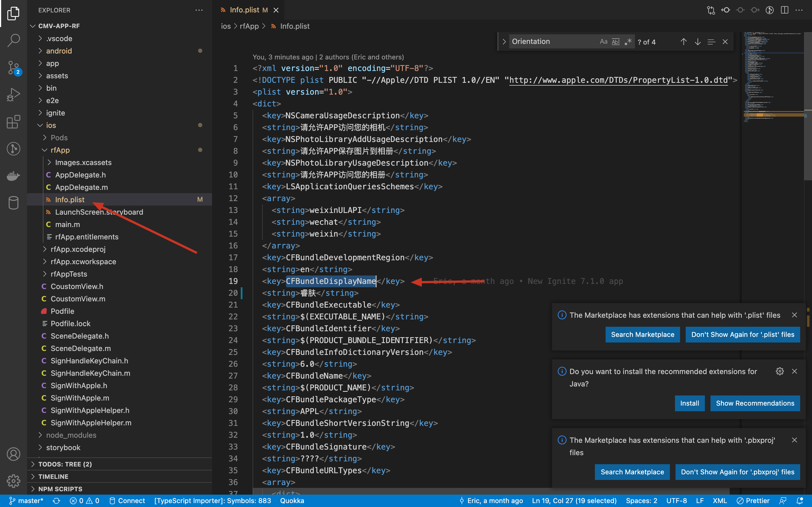Toggle Match Case in find widget
The image size is (812, 507).
click(603, 42)
